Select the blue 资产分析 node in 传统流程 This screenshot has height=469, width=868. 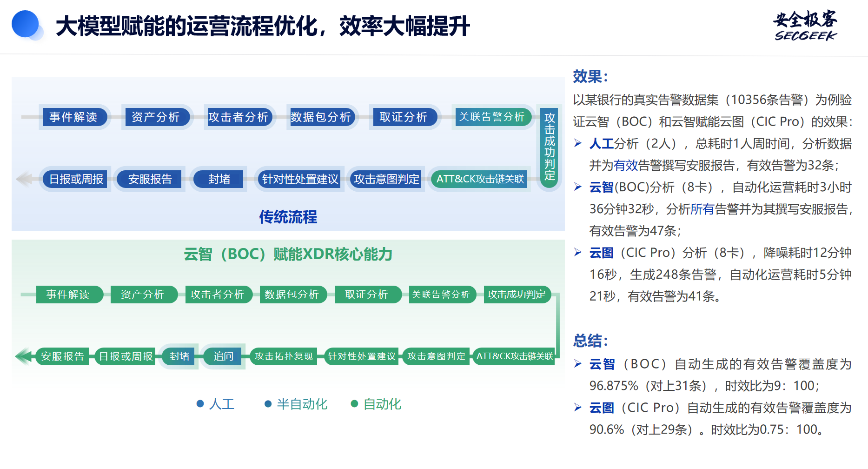pos(157,117)
